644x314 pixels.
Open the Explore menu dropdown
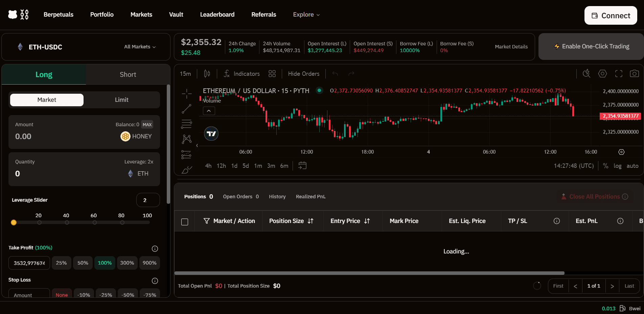[306, 15]
